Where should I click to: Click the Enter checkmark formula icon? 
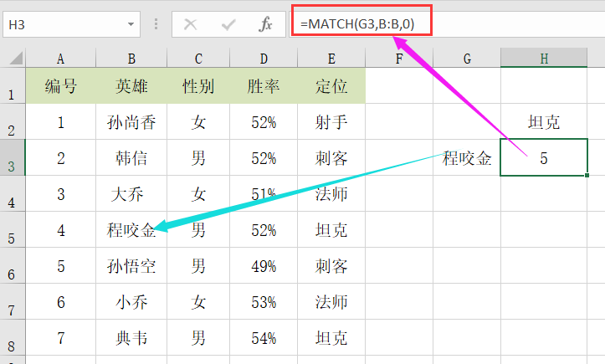click(228, 25)
